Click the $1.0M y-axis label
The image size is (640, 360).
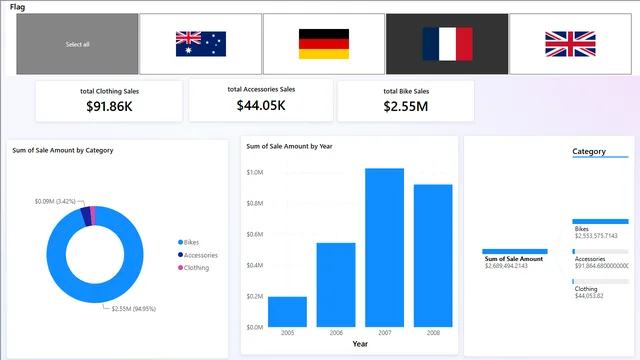(x=255, y=172)
